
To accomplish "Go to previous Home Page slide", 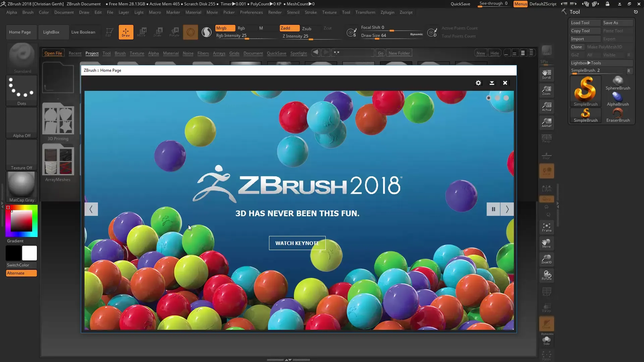I will tap(91, 209).
